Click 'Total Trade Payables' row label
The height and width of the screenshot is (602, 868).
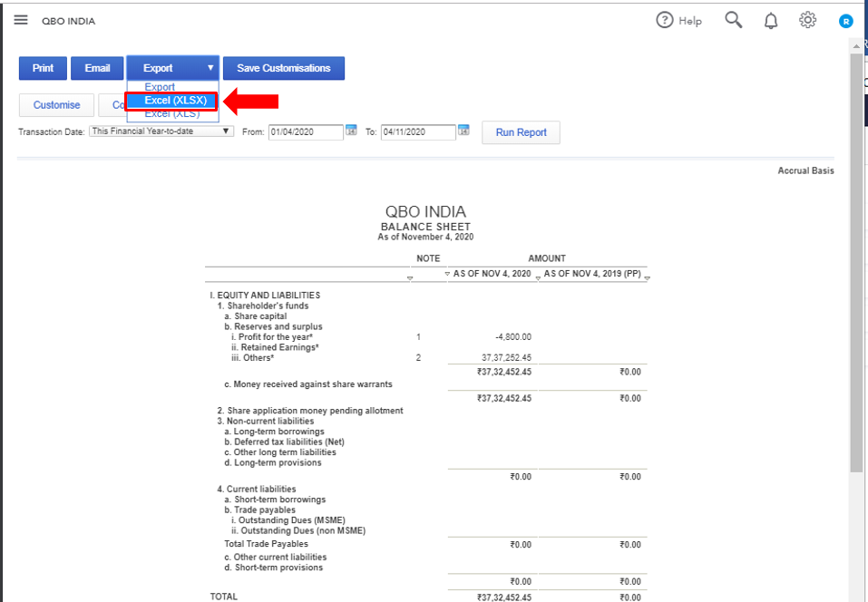point(266,544)
